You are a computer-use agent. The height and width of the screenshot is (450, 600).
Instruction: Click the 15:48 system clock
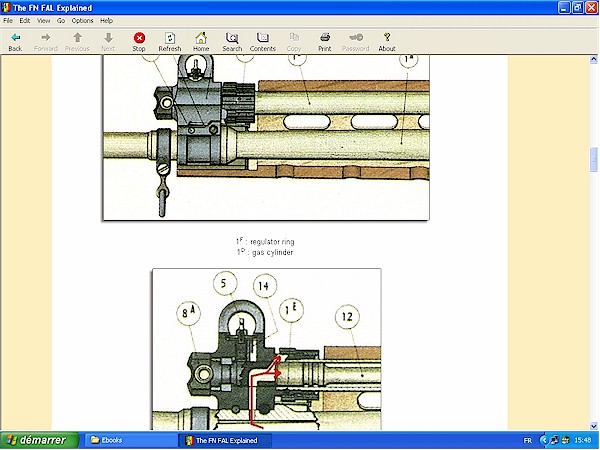click(x=583, y=440)
